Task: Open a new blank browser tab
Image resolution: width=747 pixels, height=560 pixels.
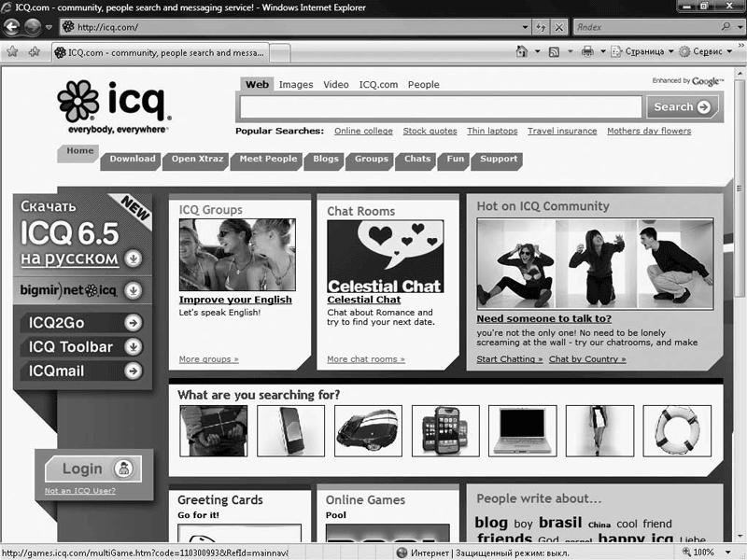Action: [x=279, y=53]
